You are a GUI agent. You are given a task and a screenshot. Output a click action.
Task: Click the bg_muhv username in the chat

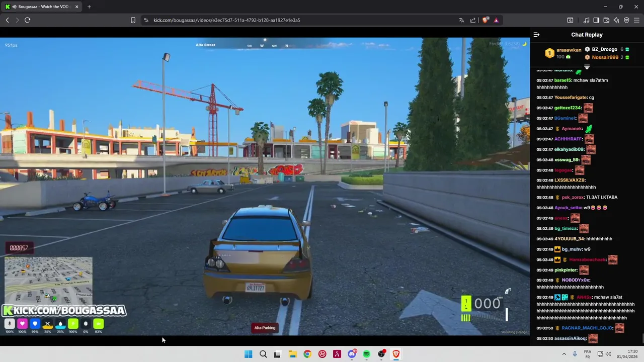(x=571, y=249)
